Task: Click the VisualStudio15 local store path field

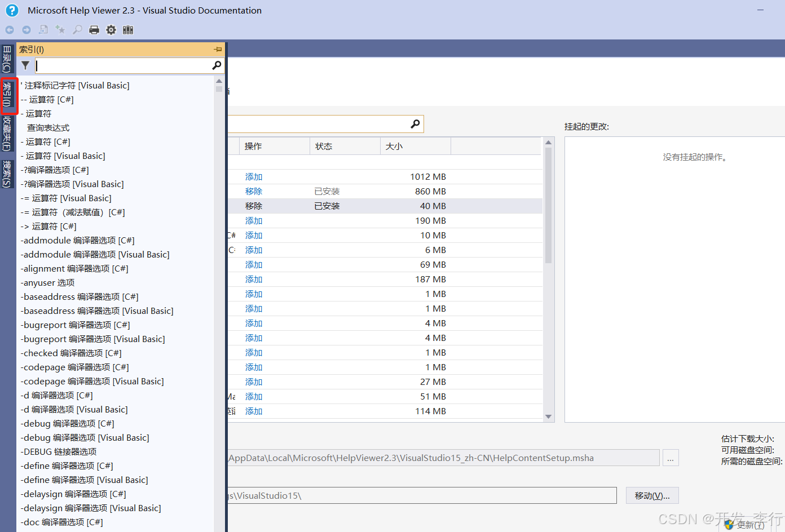Action: click(422, 495)
